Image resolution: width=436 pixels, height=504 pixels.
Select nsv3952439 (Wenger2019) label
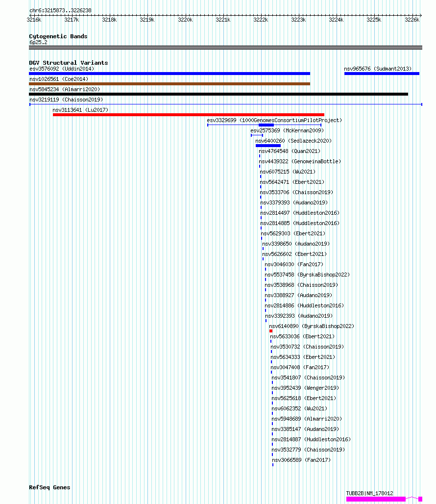point(305,388)
